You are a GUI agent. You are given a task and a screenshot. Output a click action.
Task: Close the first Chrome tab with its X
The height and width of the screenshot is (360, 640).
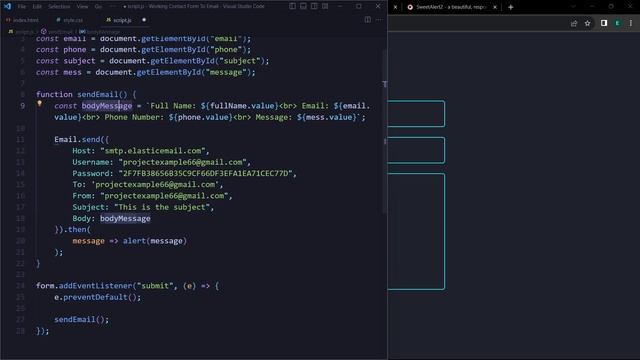click(x=395, y=7)
